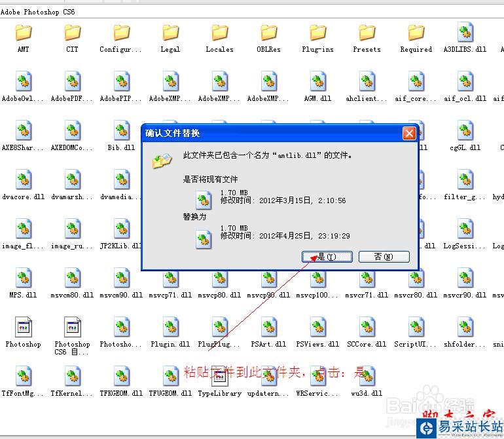The height and width of the screenshot is (439, 504).
Task: Select the Plug-ins folder
Action: pos(318,33)
